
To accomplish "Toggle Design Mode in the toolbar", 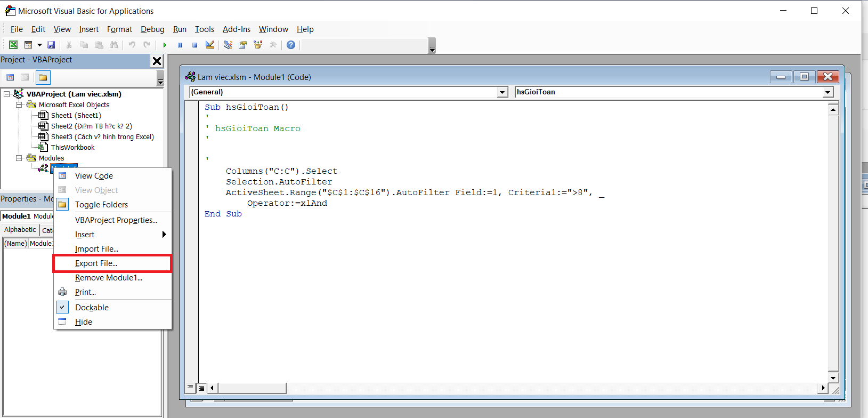I will (x=210, y=45).
